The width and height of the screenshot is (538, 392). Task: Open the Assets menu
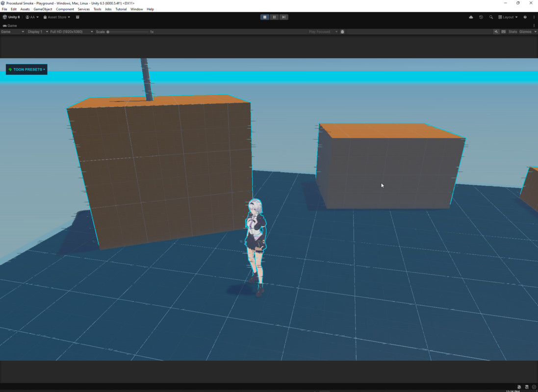point(25,9)
